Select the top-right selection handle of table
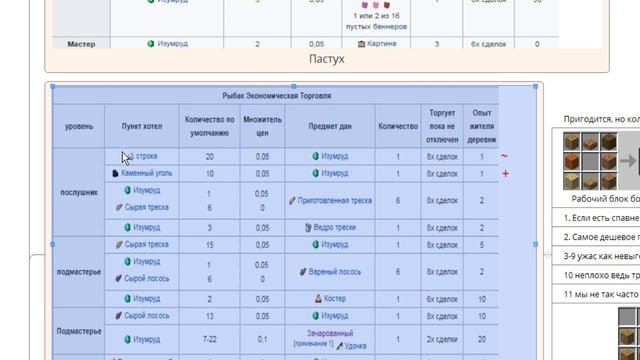The height and width of the screenshot is (360, 640). coord(536,87)
